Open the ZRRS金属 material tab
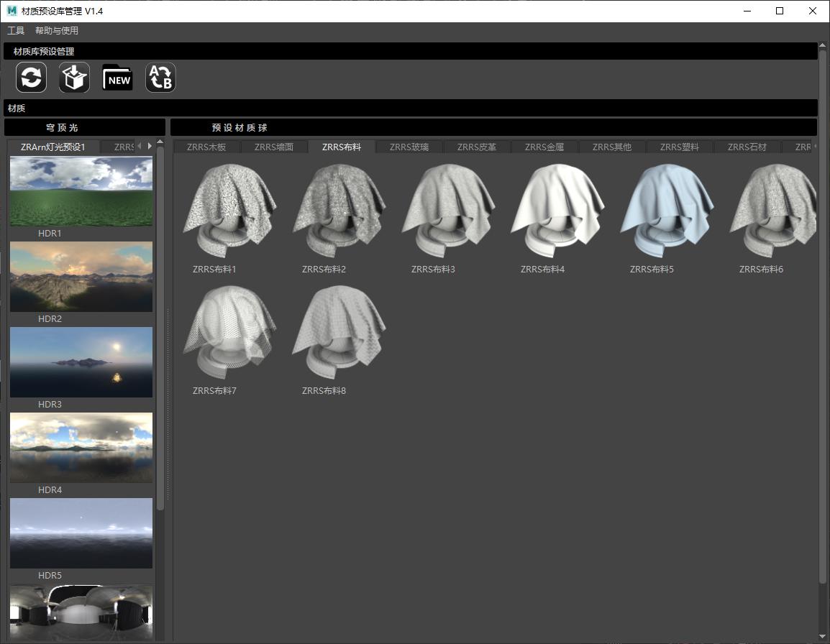Viewport: 830px width, 644px height. tap(544, 147)
